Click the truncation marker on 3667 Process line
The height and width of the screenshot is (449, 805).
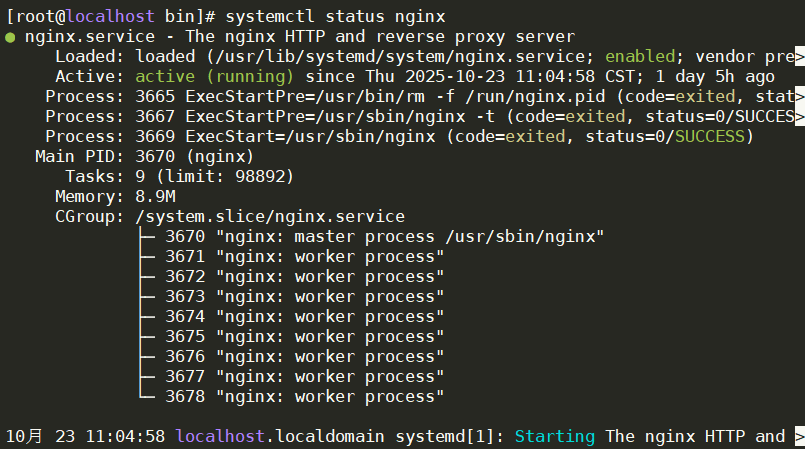(x=799, y=116)
